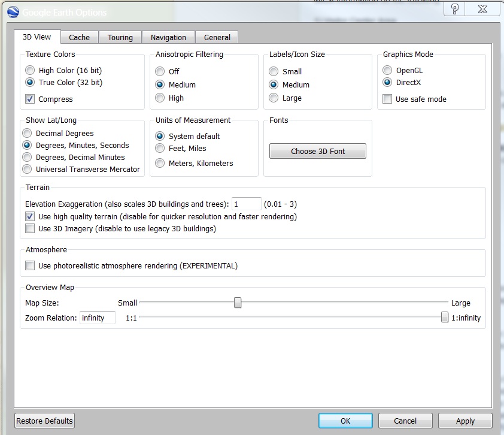Confirm settings with OK button
The width and height of the screenshot is (504, 435).
345,421
